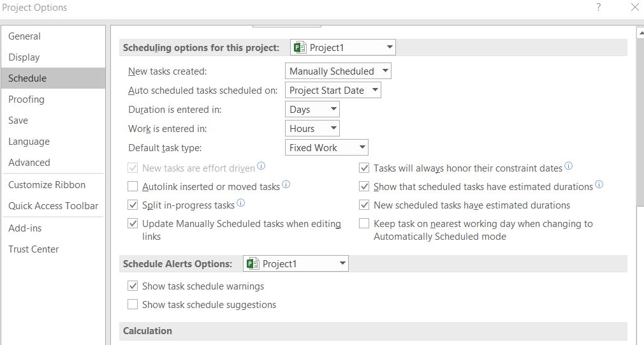Open the New tasks created dropdown
Viewport: 644px width, 345px height.
338,71
